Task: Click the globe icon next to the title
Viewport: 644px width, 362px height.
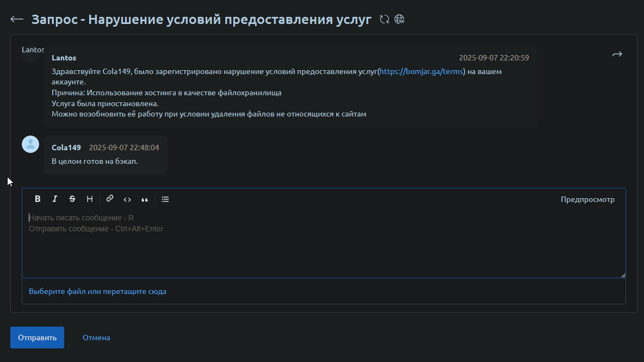Action: pos(400,20)
